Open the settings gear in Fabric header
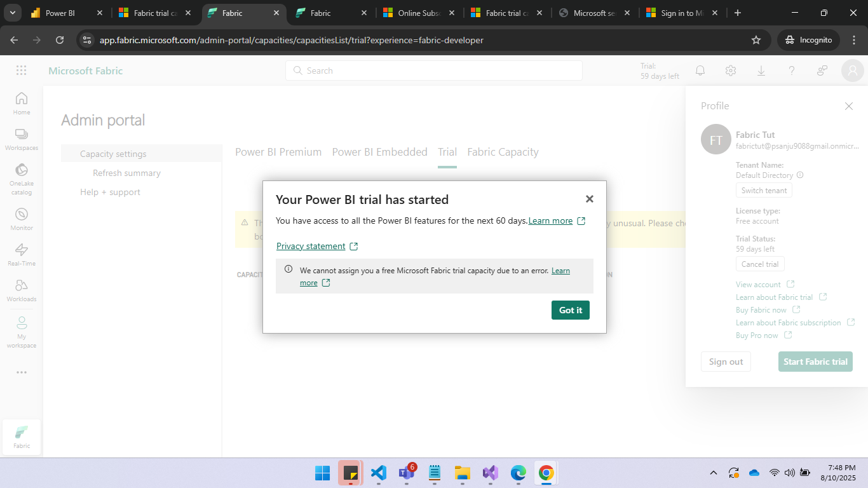Screen dimensions: 868x488 tap(731, 71)
